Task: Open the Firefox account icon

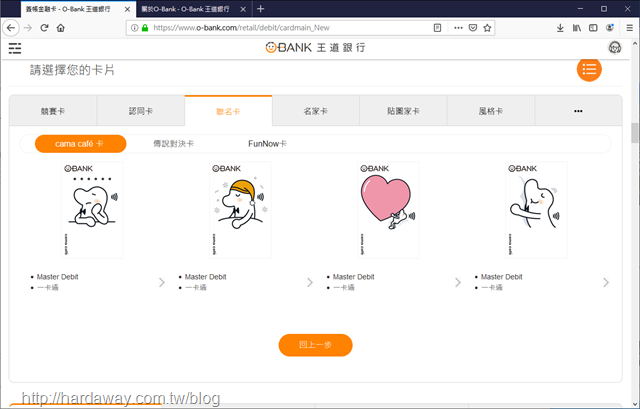Action: click(610, 28)
